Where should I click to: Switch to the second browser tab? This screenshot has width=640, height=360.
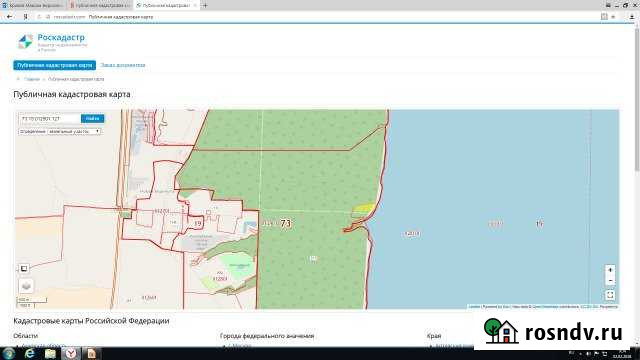tap(100, 5)
